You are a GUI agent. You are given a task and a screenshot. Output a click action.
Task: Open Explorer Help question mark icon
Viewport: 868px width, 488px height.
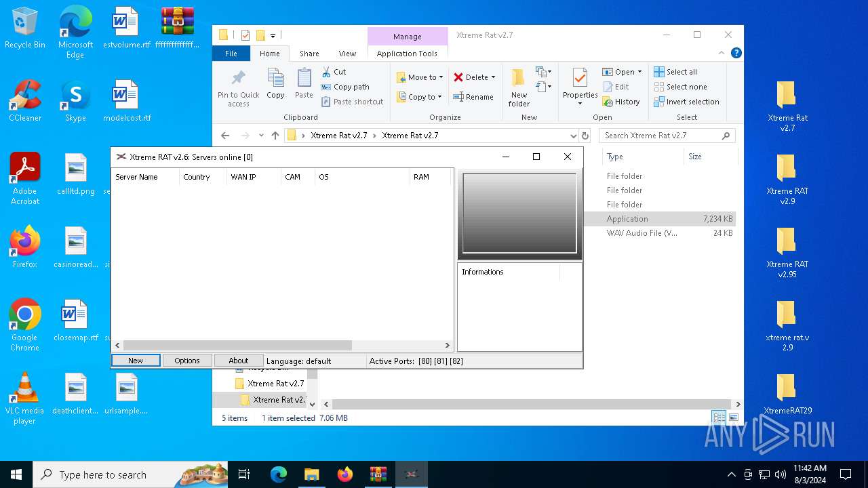click(736, 53)
